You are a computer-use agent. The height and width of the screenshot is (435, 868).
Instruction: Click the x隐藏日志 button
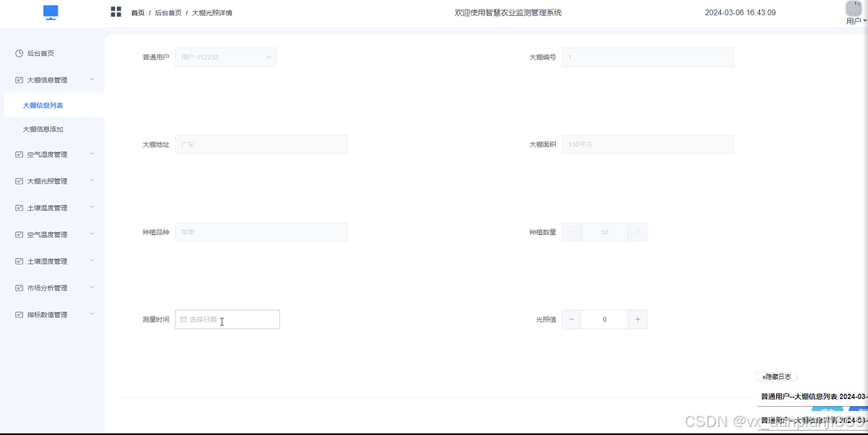coord(777,377)
